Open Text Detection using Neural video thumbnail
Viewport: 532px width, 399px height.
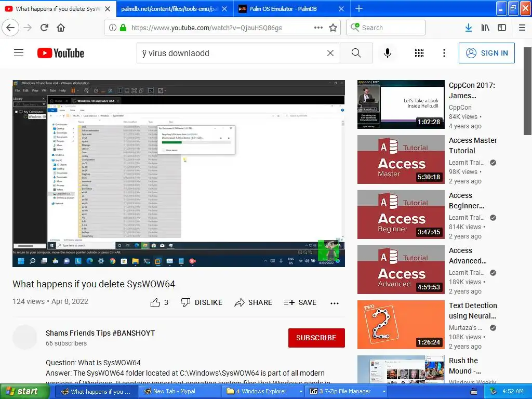pos(401,325)
